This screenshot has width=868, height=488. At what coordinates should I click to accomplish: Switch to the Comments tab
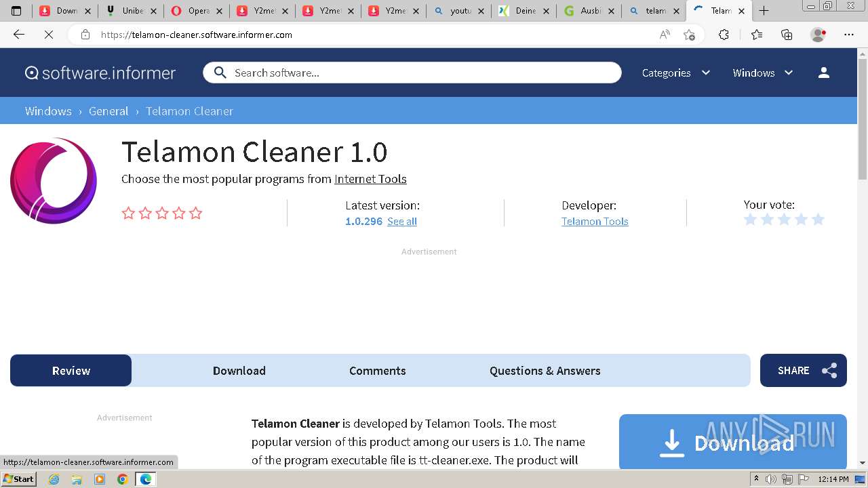pyautogui.click(x=378, y=371)
